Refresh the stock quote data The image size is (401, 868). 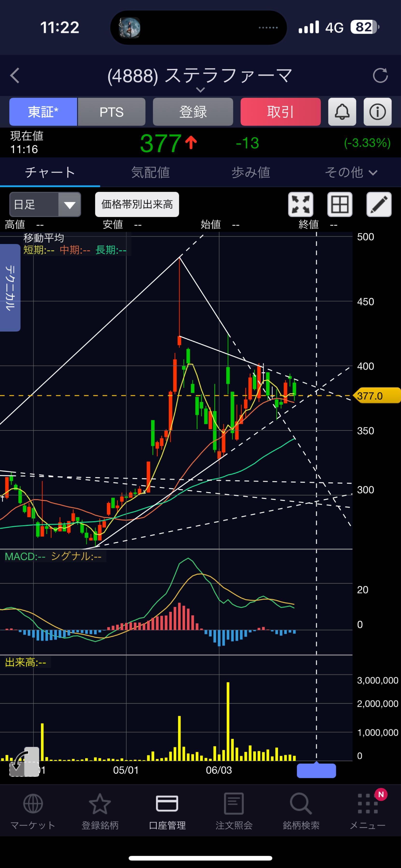click(380, 75)
